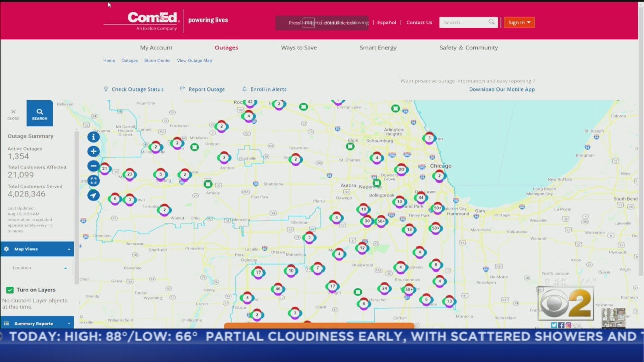Image resolution: width=644 pixels, height=362 pixels.
Task: Click the Chicago label on the map
Action: click(441, 166)
